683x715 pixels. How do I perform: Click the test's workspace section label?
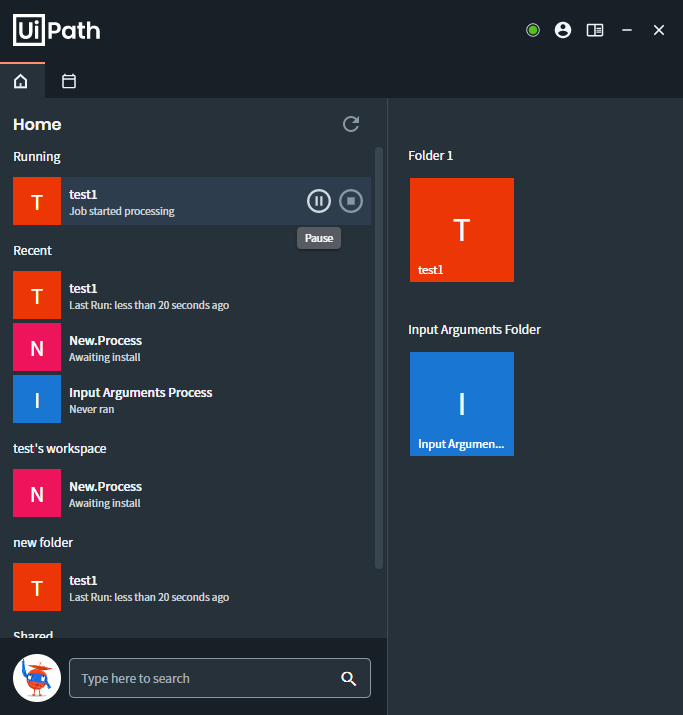(60, 449)
